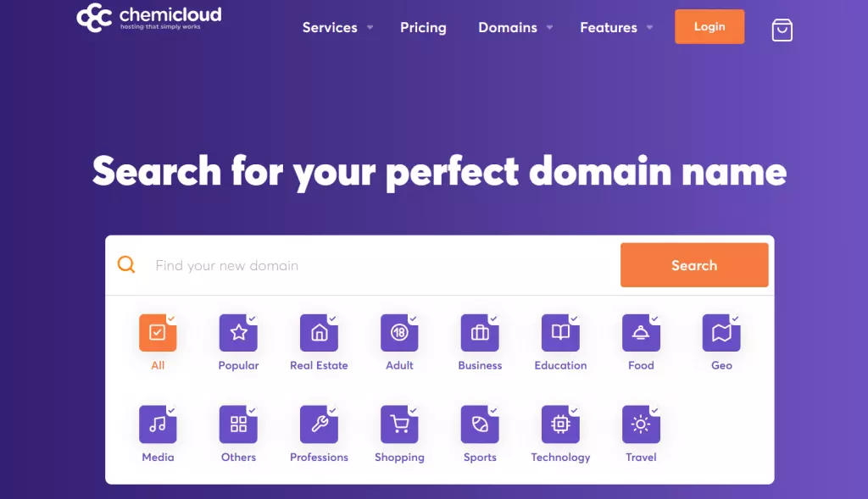Select the Shopping cart category icon
The height and width of the screenshot is (499, 868).
click(399, 424)
